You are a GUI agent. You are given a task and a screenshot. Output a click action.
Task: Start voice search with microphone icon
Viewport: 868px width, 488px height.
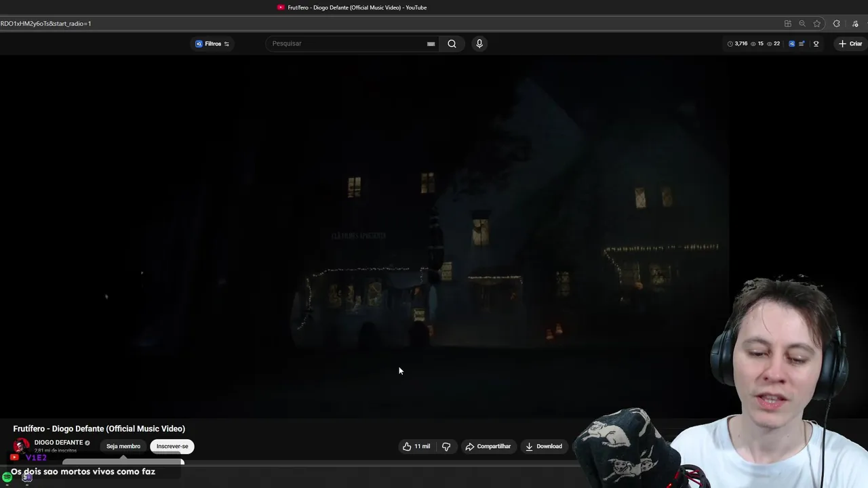(479, 43)
